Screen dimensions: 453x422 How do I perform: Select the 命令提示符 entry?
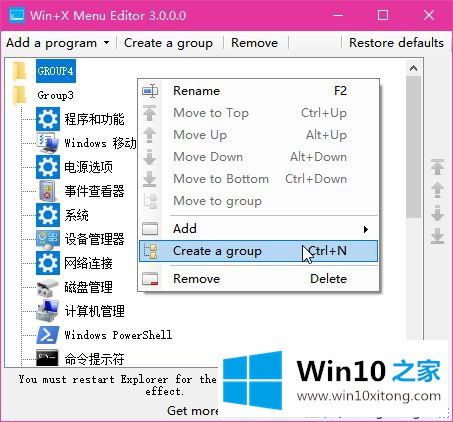click(x=94, y=359)
